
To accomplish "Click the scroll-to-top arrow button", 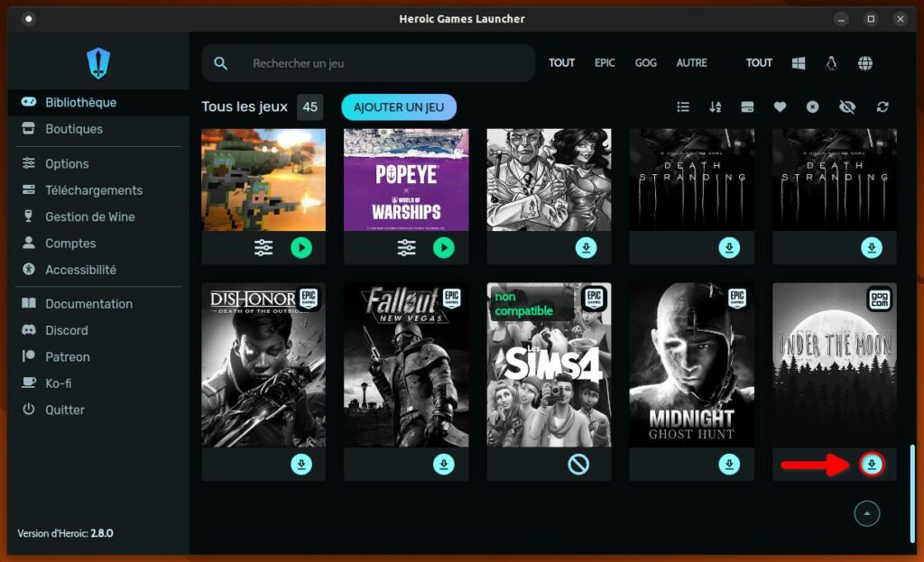I will tap(866, 513).
